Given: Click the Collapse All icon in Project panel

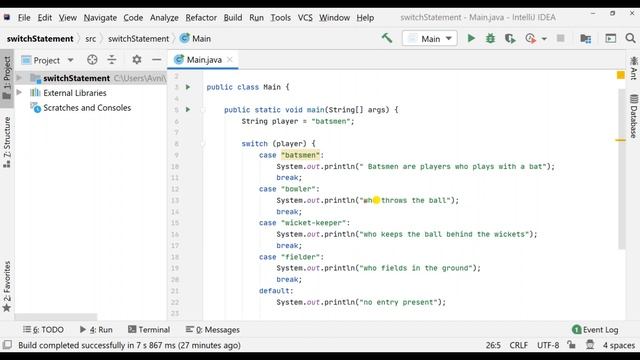Looking at the screenshot, I should pos(112,60).
